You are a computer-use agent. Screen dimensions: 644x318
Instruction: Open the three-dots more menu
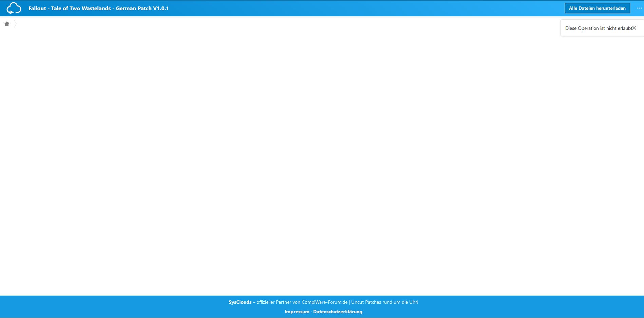click(639, 8)
